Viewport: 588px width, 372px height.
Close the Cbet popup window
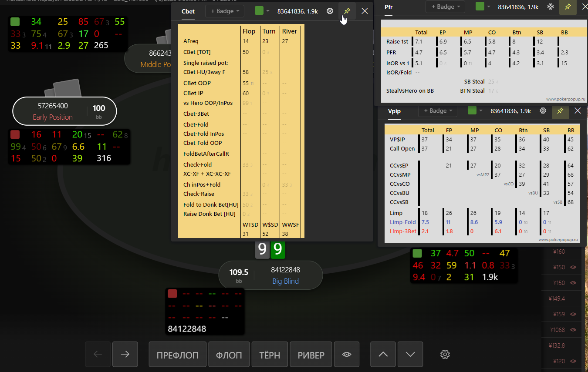pos(365,11)
